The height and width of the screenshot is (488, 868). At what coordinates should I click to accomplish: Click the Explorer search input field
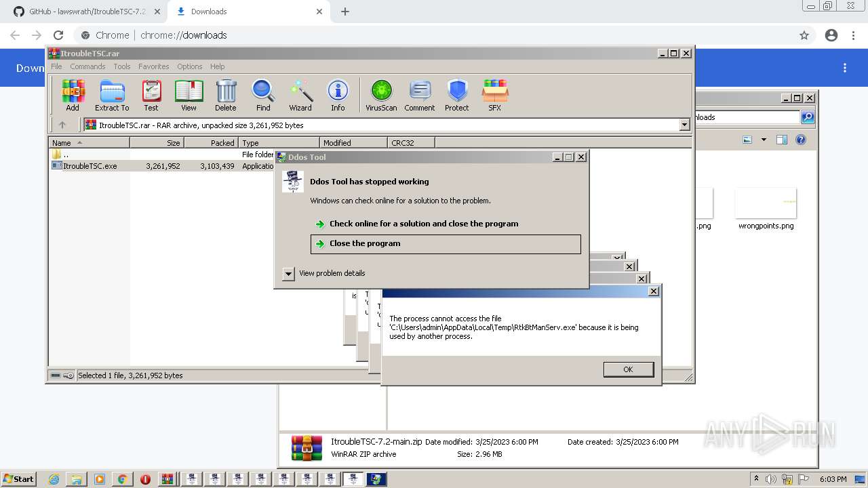(x=748, y=117)
